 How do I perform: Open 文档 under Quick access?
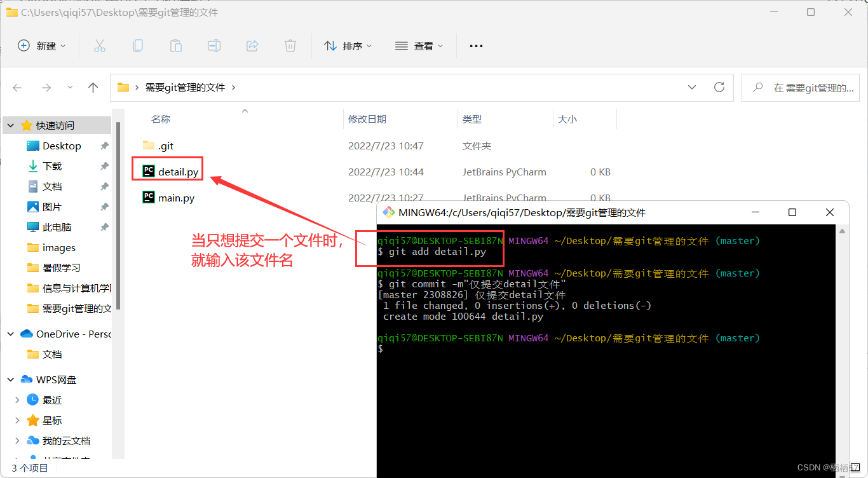52,186
